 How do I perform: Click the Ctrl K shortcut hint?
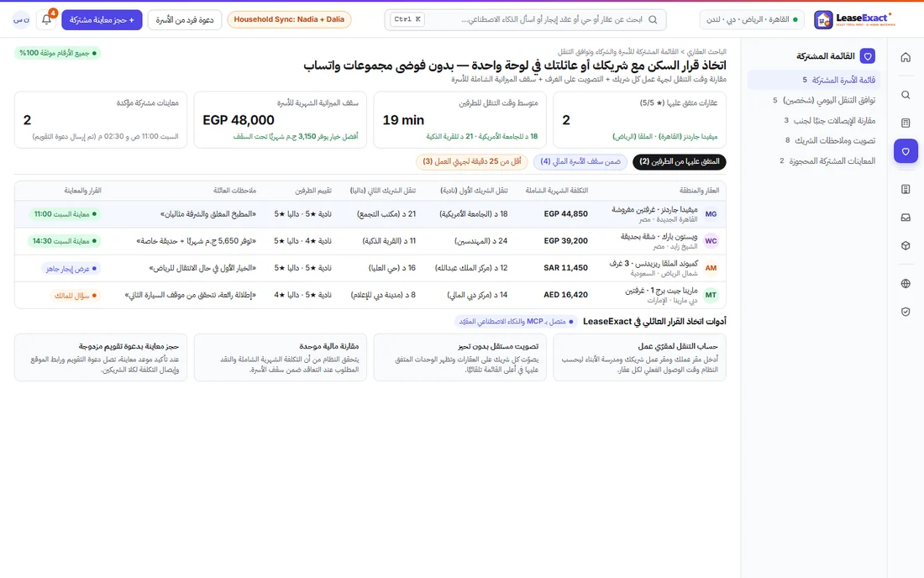pos(407,19)
